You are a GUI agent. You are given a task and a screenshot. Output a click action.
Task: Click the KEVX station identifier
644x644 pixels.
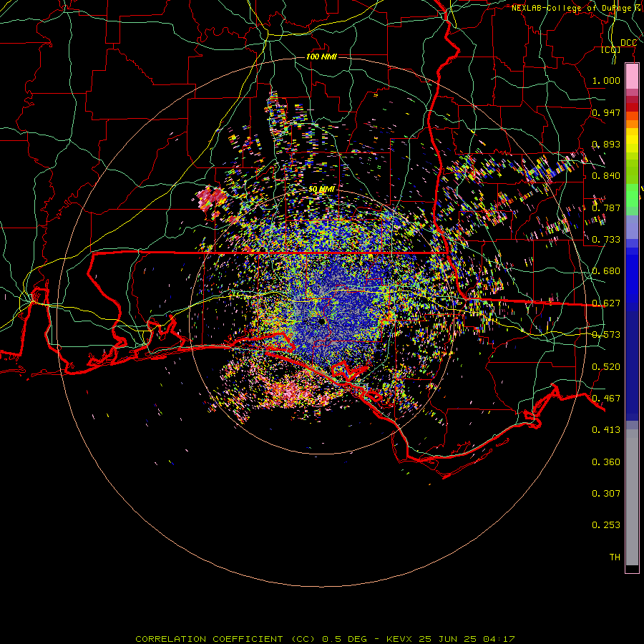point(400,639)
